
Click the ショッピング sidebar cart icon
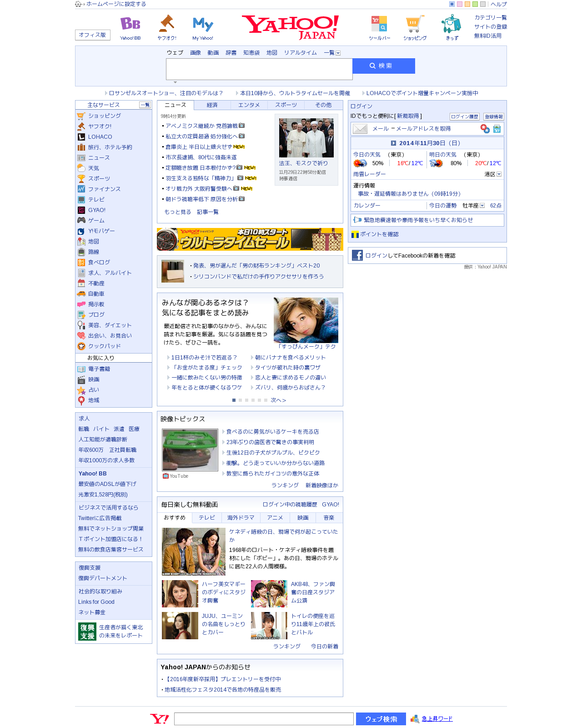point(81,116)
